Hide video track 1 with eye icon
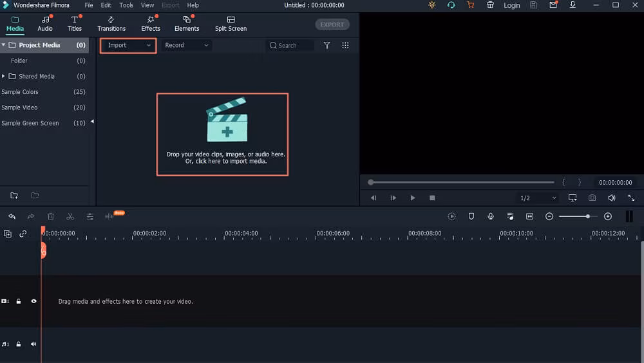 [33, 301]
